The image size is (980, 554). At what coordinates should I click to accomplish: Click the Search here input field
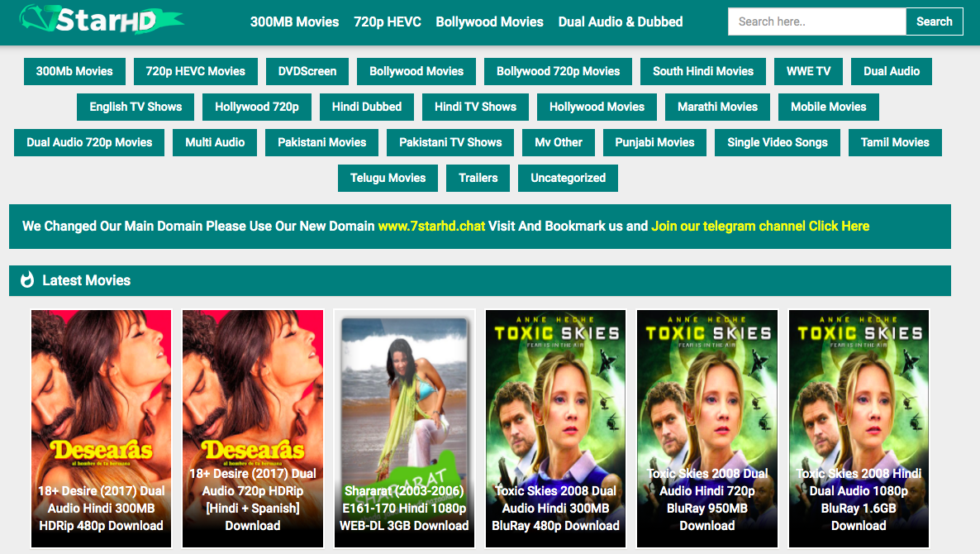pyautogui.click(x=816, y=21)
